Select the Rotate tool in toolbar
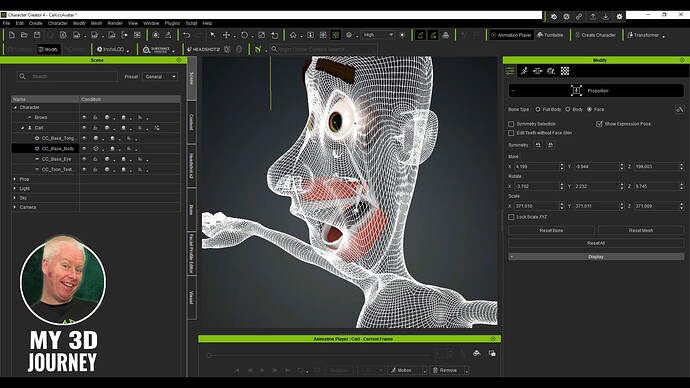The image size is (690, 388). click(x=244, y=35)
